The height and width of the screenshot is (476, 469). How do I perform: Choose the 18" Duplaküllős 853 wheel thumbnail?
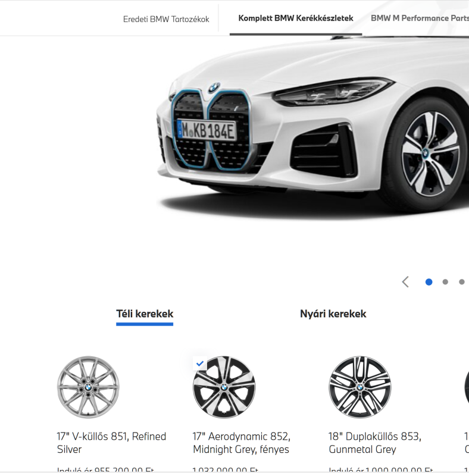360,387
